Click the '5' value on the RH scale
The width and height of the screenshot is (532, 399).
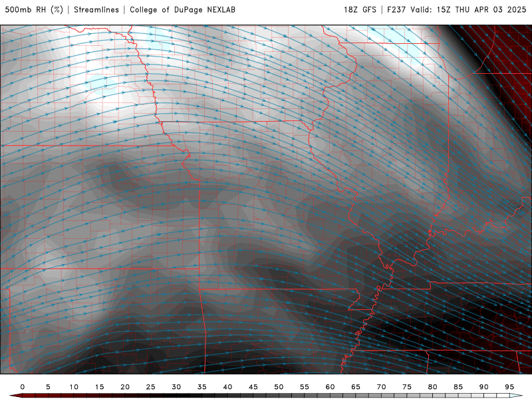pos(48,387)
